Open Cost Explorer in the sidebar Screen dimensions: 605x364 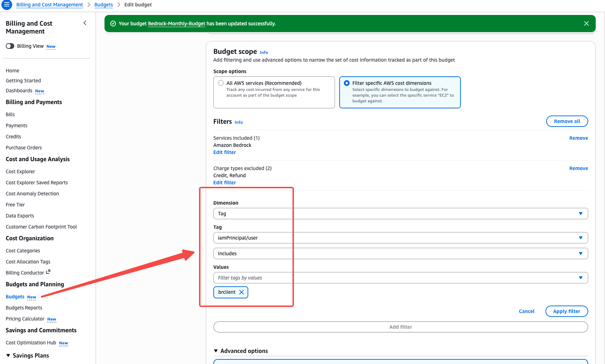(20, 171)
